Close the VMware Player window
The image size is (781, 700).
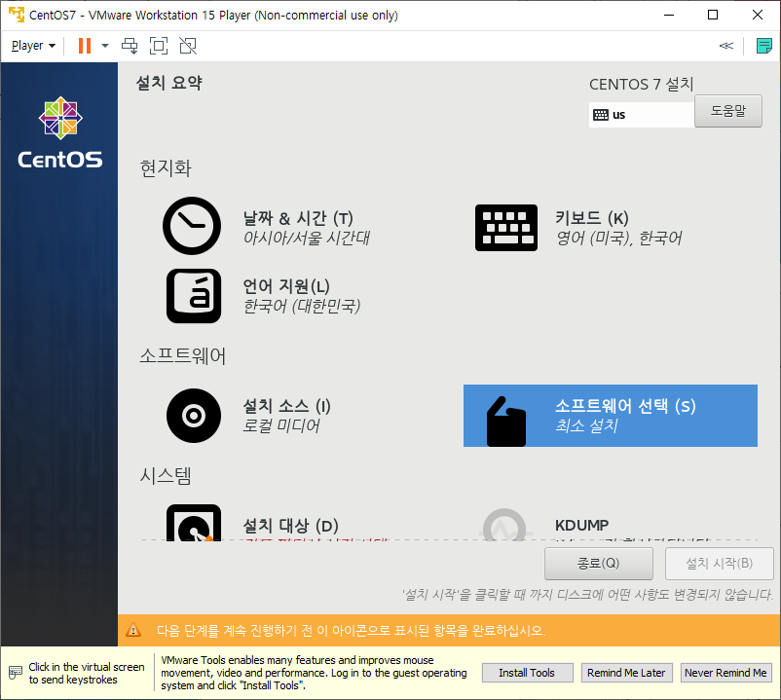(x=757, y=15)
